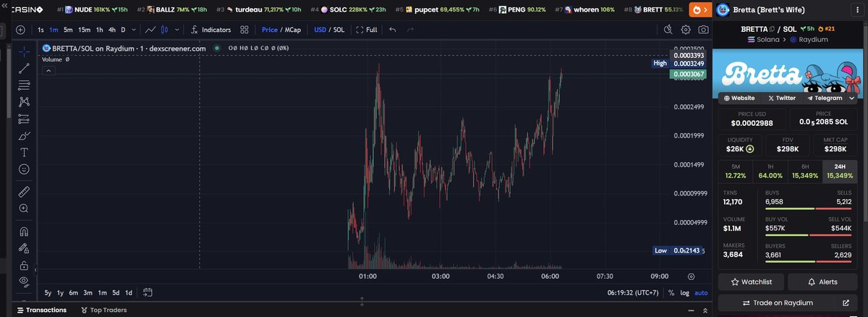Open the Indicators menu

coord(210,30)
